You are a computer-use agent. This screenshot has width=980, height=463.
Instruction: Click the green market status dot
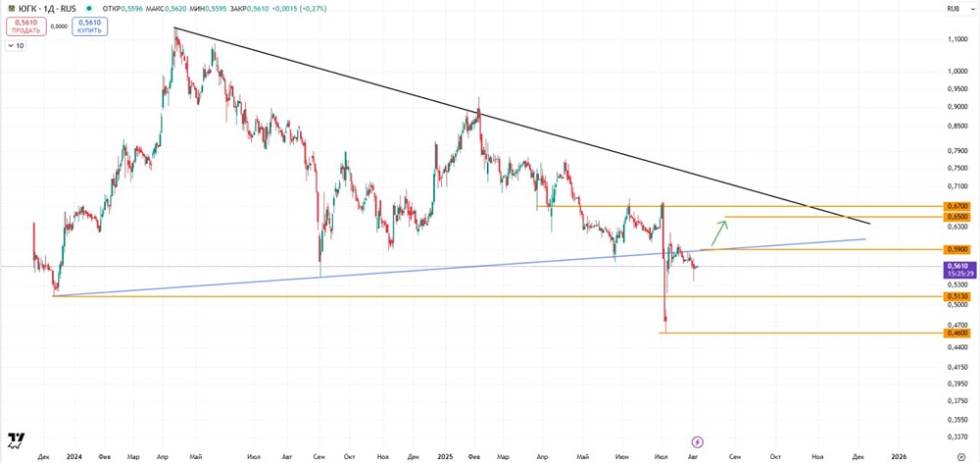(x=90, y=10)
